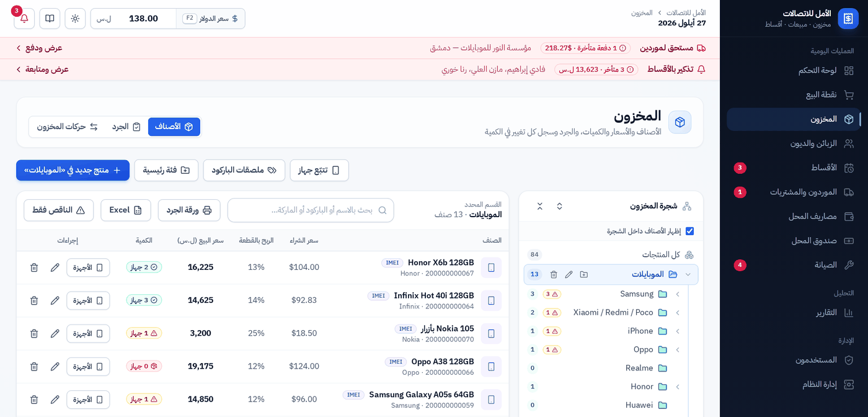Collapse the الموبايلات category chevron
Viewport: 868px width, 417px height.
[688, 274]
